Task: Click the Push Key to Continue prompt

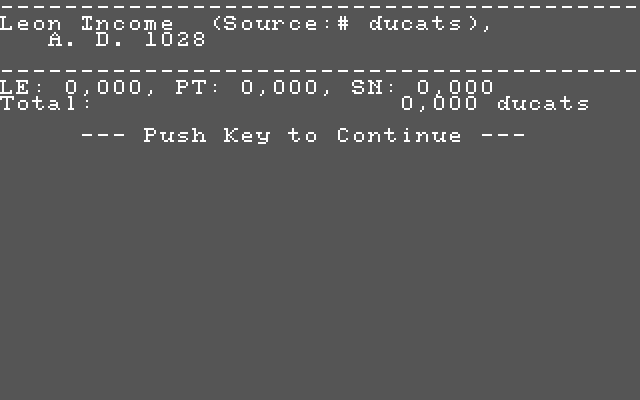Action: pos(303,136)
